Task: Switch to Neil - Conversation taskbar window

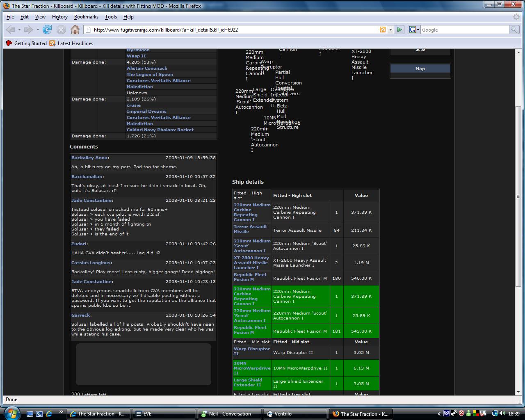Action: (x=229, y=414)
